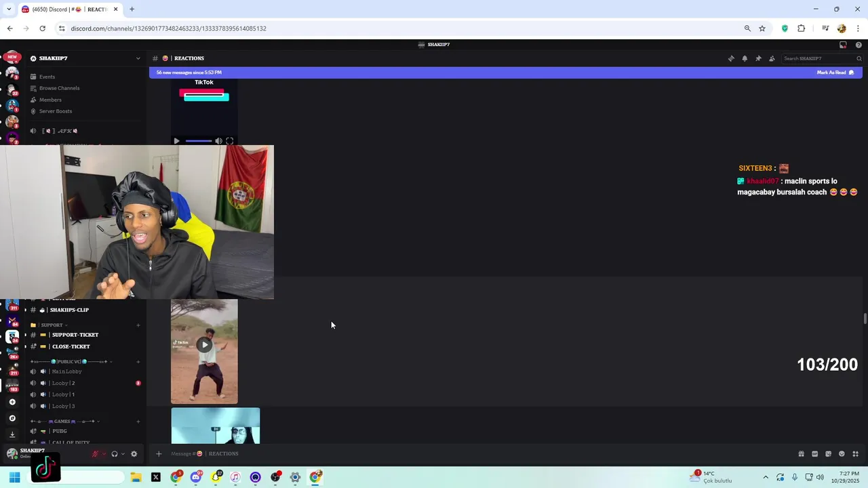
Task: Reload the browser page
Action: [x=42, y=28]
